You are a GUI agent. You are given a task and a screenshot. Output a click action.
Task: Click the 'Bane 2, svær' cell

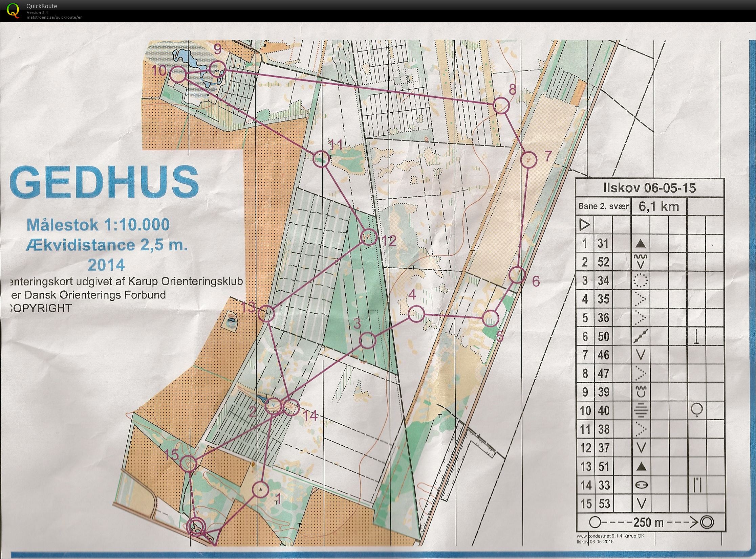click(x=603, y=206)
